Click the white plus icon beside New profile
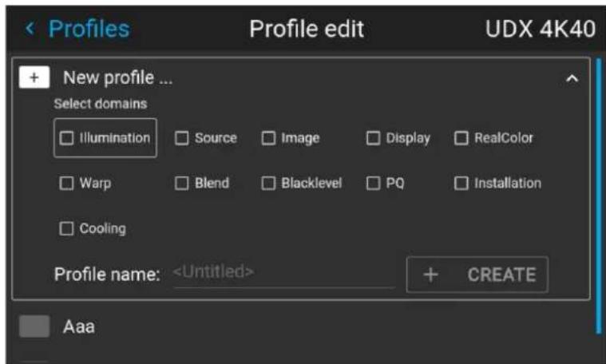This screenshot has height=364, width=606. (34, 77)
